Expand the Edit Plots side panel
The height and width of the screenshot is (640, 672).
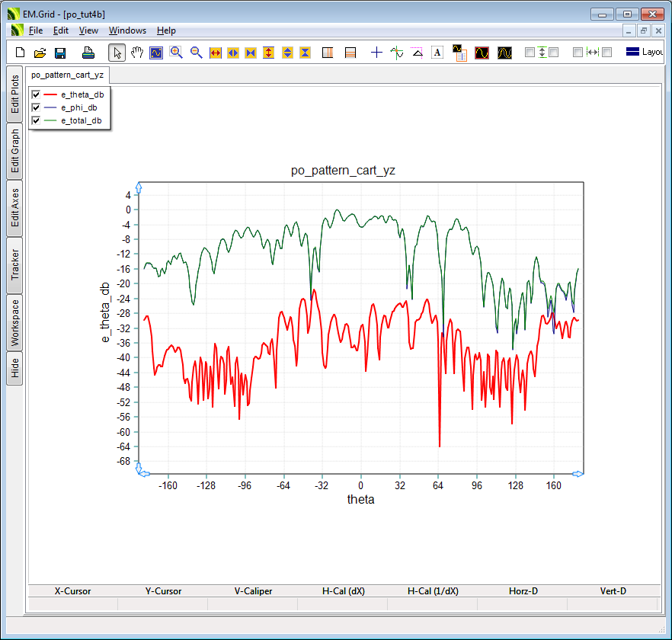pyautogui.click(x=14, y=94)
